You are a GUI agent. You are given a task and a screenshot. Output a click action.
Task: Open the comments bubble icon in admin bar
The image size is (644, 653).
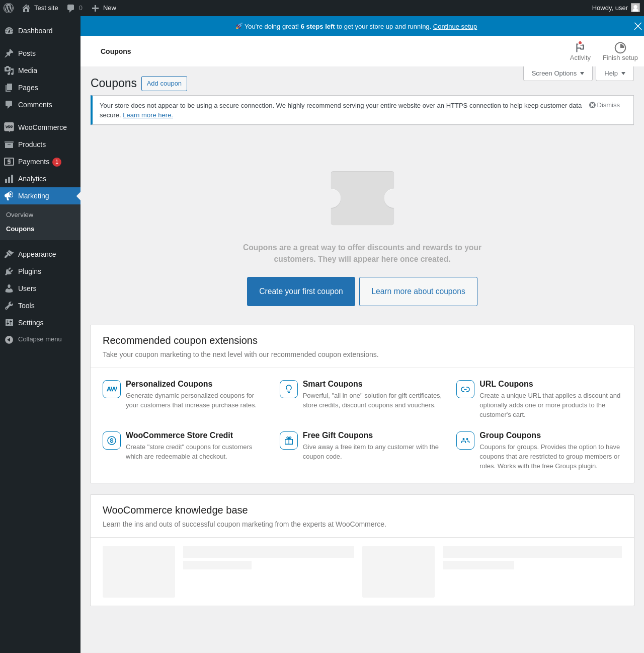(70, 8)
